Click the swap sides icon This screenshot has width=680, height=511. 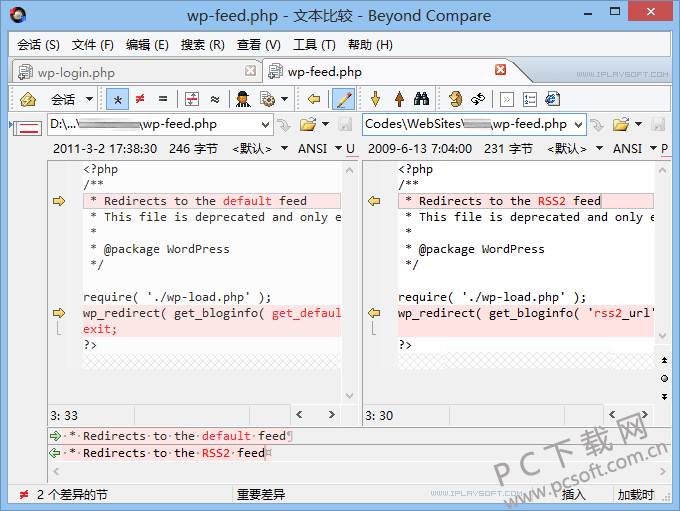tap(478, 99)
